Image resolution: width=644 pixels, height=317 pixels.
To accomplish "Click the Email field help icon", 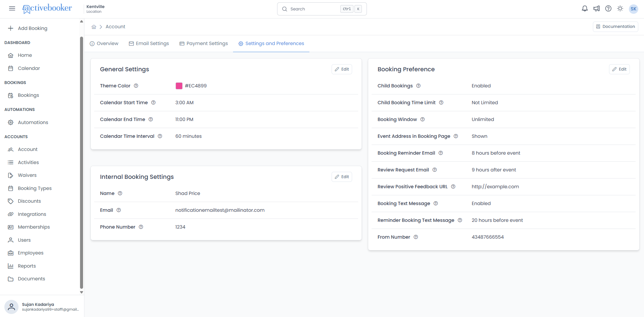I will click(119, 210).
